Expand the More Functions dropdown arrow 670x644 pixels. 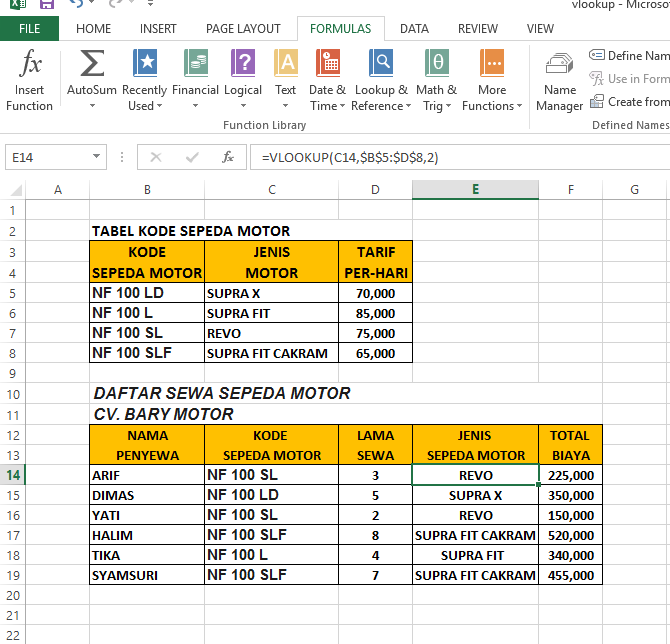pos(519,106)
